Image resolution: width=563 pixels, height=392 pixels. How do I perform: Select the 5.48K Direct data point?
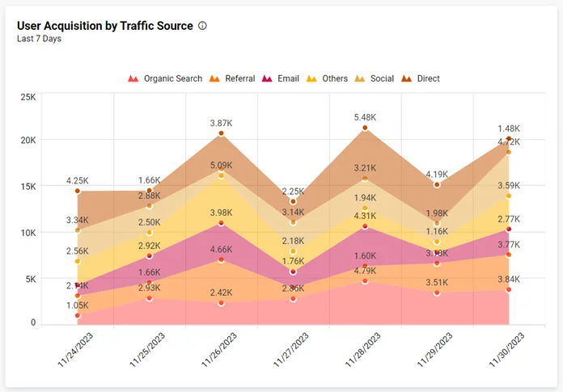tap(365, 128)
